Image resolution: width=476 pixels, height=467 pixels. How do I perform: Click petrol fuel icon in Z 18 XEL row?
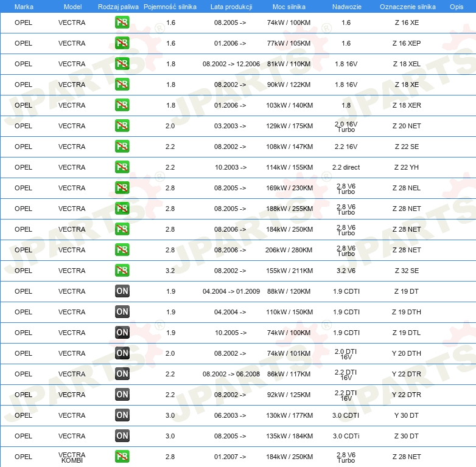tap(122, 64)
